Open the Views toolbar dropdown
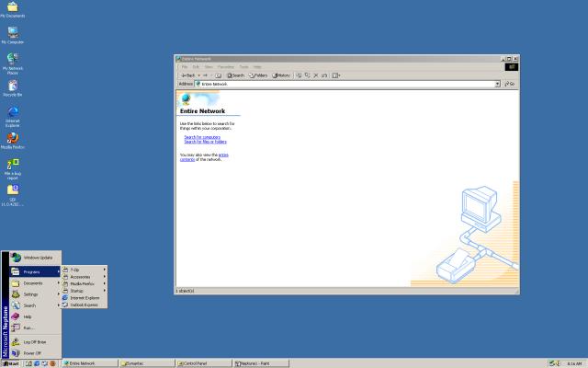This screenshot has height=368, width=588. 336,75
